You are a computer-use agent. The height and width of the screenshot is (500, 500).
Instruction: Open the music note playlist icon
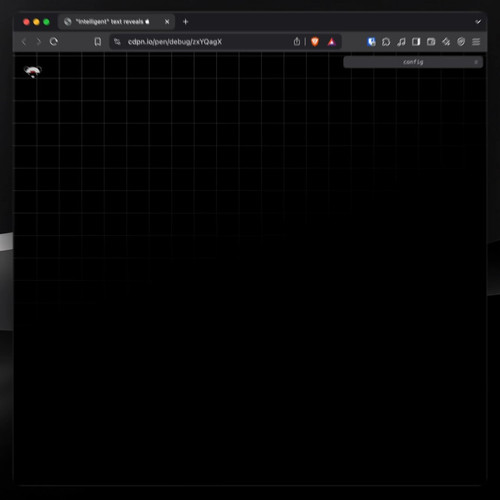coord(401,42)
